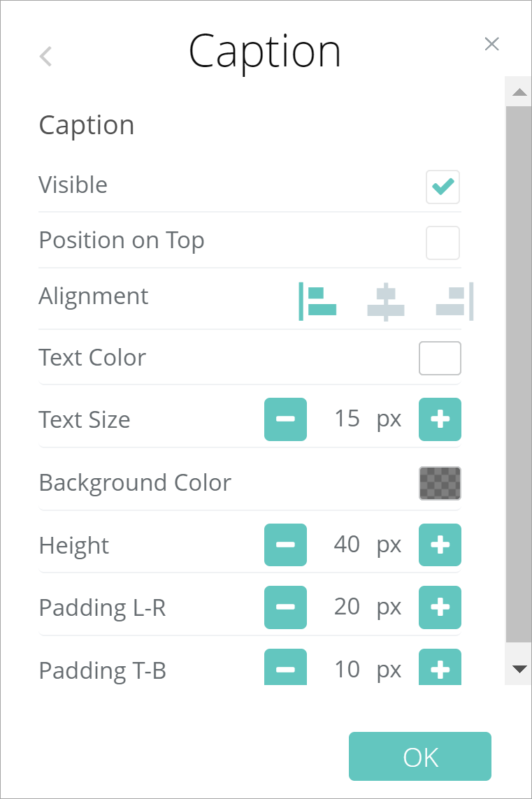Enable the Position on Top checkbox
The image size is (532, 799).
click(443, 243)
